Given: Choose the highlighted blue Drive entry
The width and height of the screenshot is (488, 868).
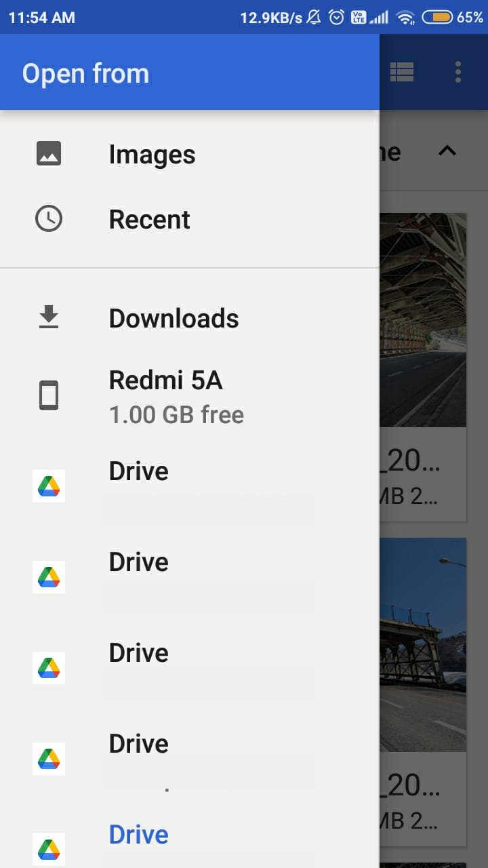Looking at the screenshot, I should tap(138, 835).
